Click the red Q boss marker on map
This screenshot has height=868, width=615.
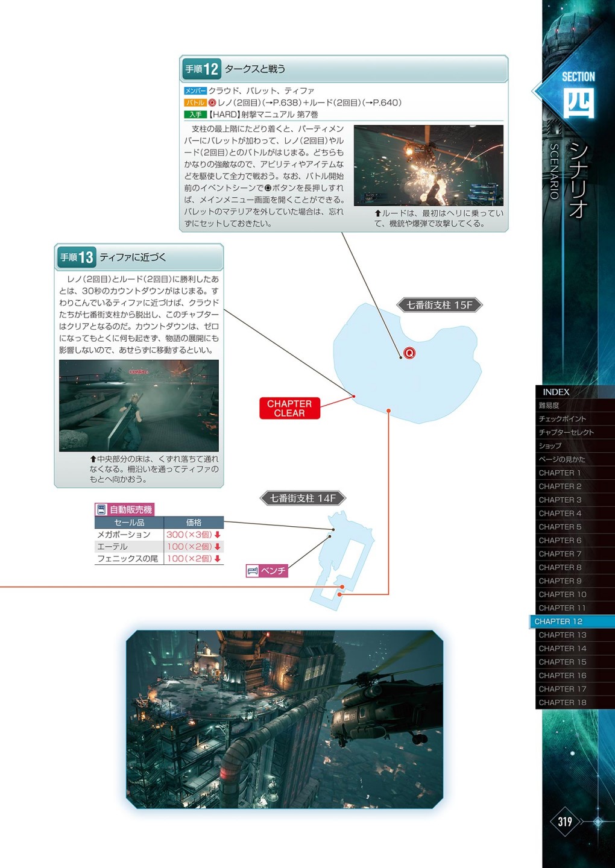pos(409,353)
